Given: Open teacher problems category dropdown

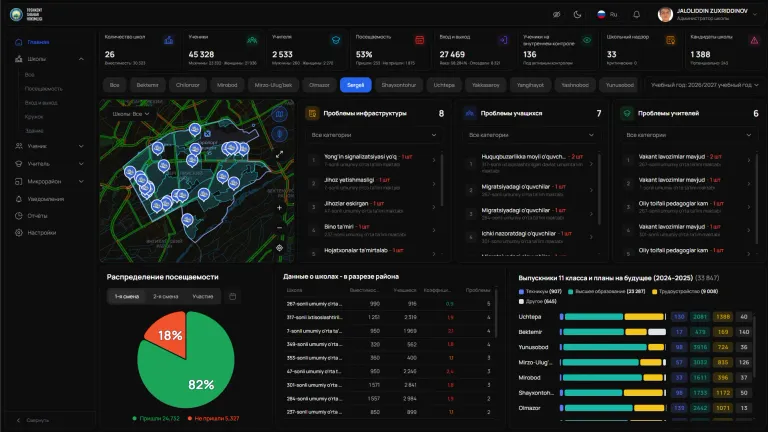Looking at the screenshot, I should tap(688, 135).
